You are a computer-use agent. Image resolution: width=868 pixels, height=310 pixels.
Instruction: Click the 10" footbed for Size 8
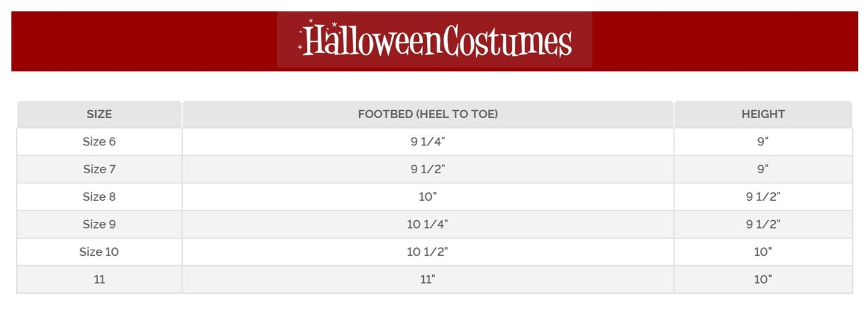tap(427, 197)
